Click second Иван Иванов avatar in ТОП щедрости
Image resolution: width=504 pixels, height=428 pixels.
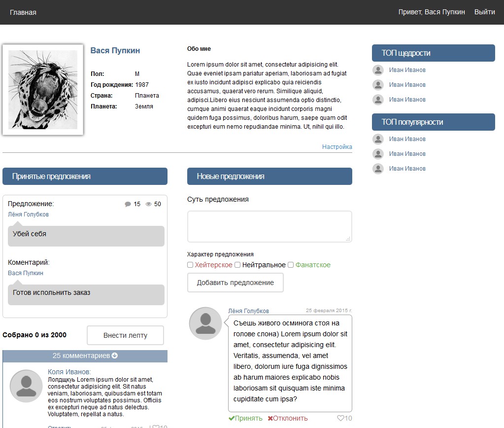(x=378, y=85)
